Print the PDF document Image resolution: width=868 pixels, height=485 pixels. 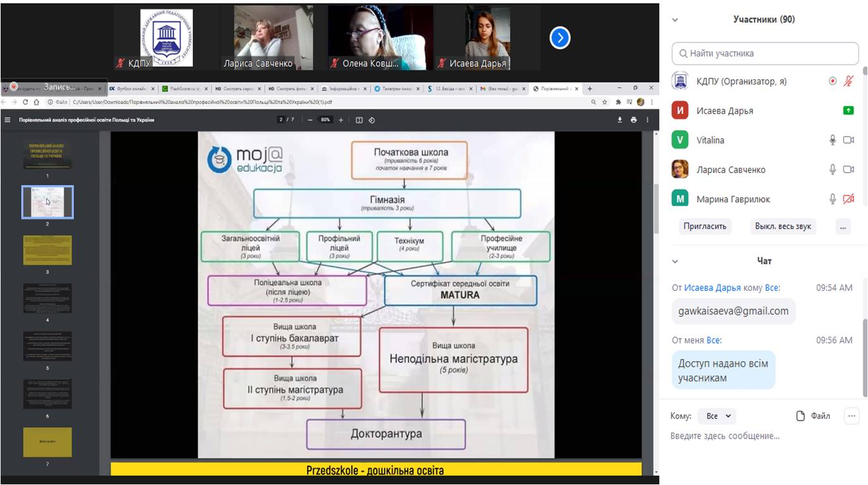point(634,120)
